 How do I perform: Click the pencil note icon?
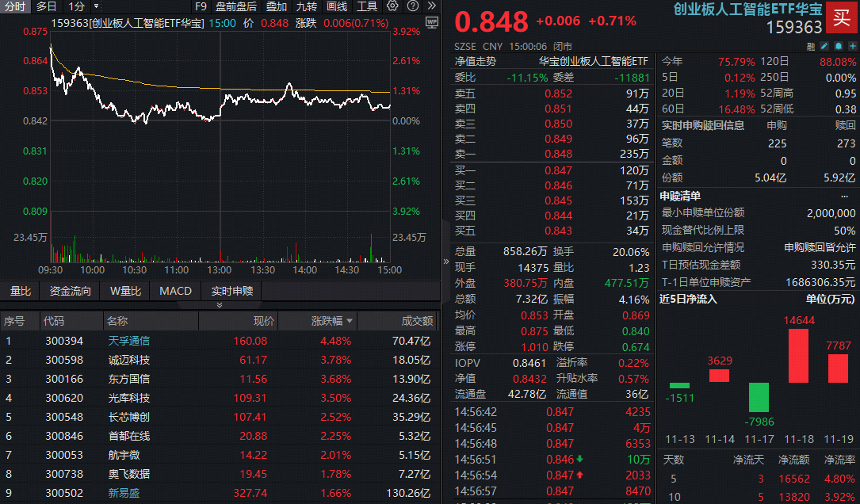point(823,46)
